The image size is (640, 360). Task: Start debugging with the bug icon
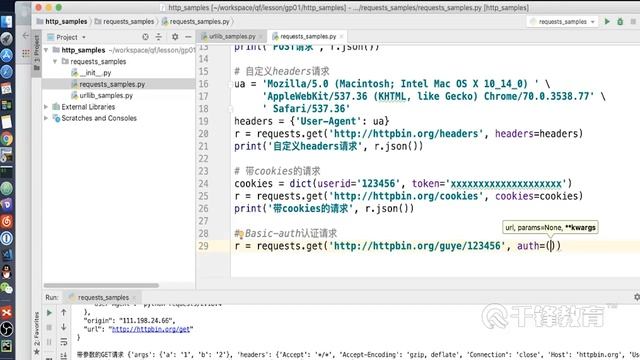pyautogui.click(x=620, y=22)
